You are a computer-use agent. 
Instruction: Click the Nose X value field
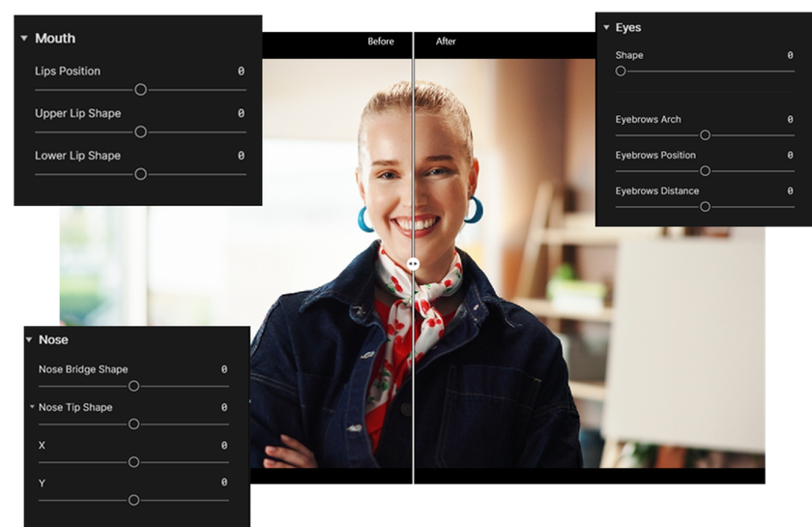point(224,445)
